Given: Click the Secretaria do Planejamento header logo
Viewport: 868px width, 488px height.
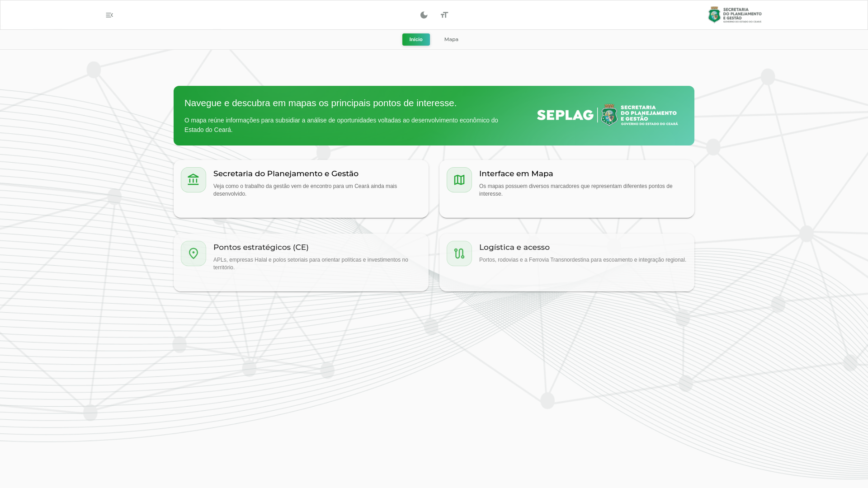Looking at the screenshot, I should pyautogui.click(x=735, y=15).
